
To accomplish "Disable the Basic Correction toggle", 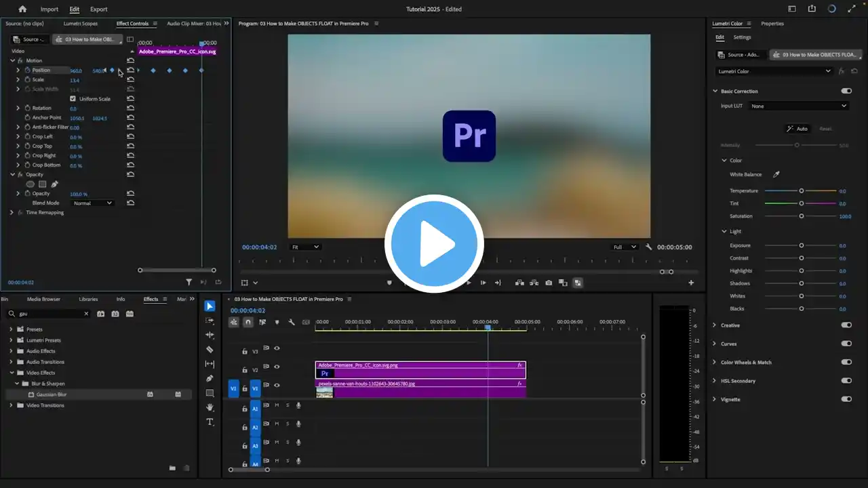I will coord(846,91).
